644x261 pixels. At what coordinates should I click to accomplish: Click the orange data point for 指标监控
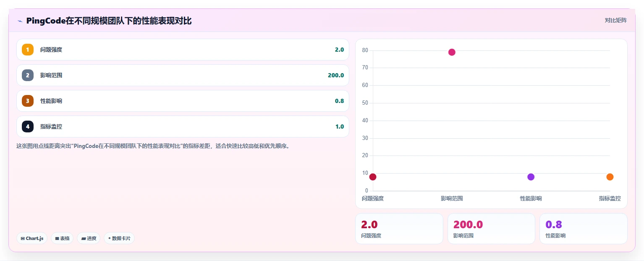pyautogui.click(x=610, y=177)
